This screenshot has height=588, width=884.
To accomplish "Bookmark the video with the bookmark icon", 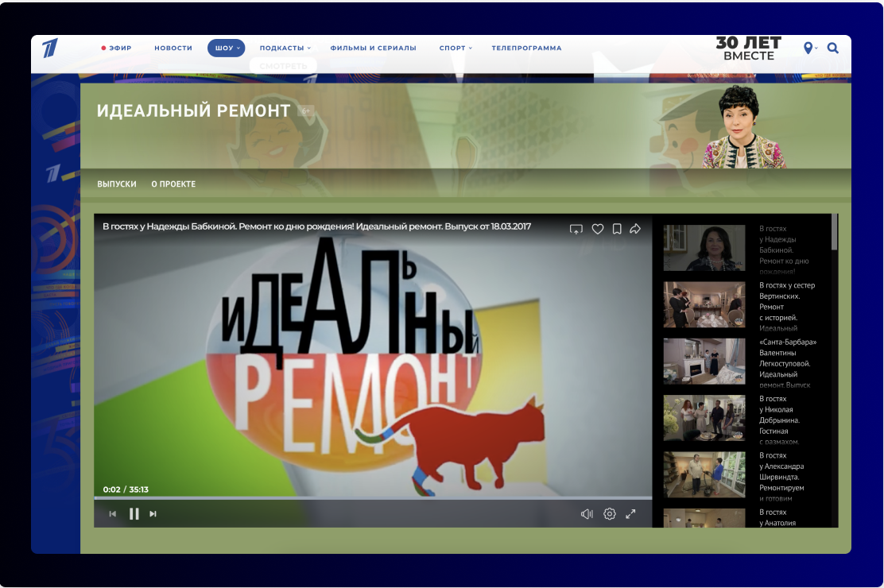I will click(x=617, y=229).
